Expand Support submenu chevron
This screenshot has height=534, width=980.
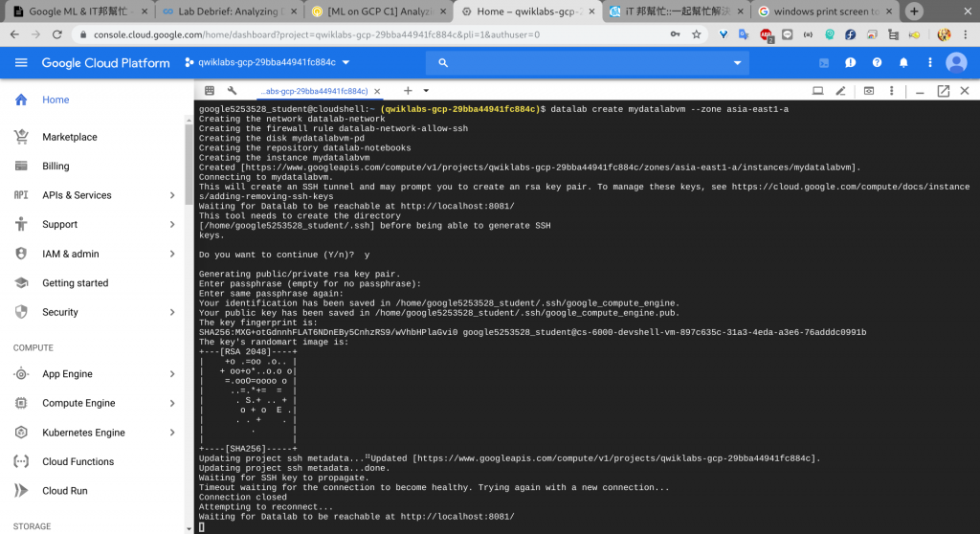click(x=172, y=224)
